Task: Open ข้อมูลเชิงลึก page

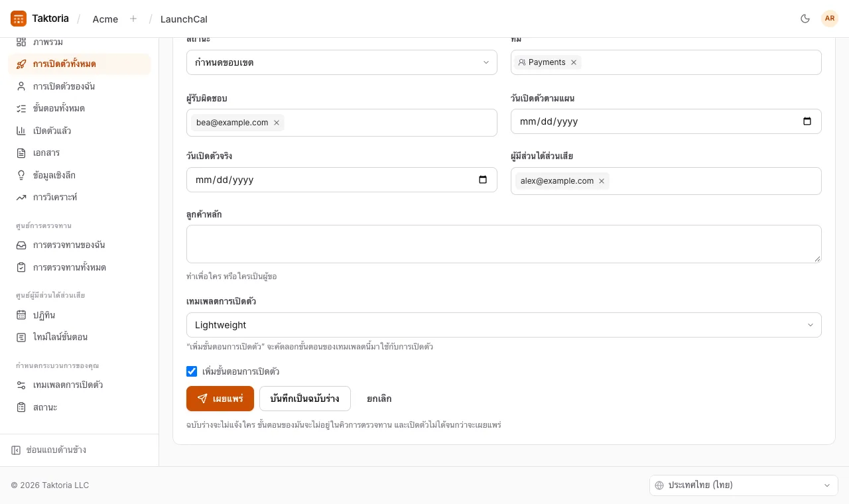Action: coord(80,175)
